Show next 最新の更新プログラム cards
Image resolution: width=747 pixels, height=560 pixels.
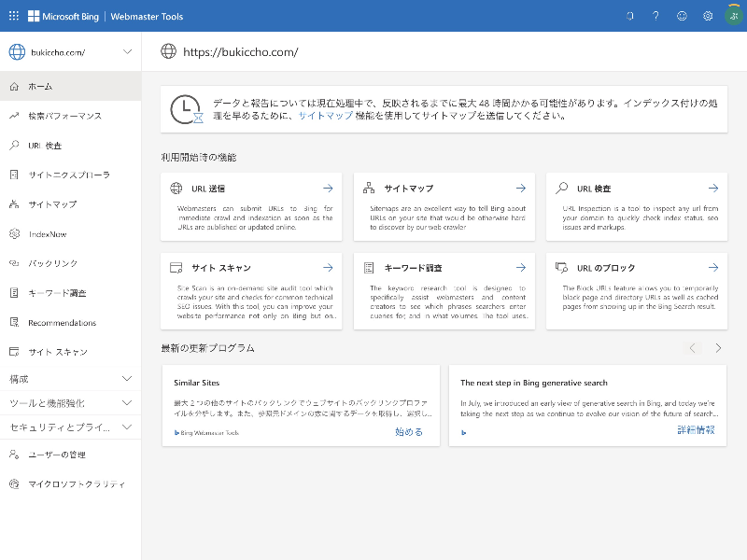point(718,348)
